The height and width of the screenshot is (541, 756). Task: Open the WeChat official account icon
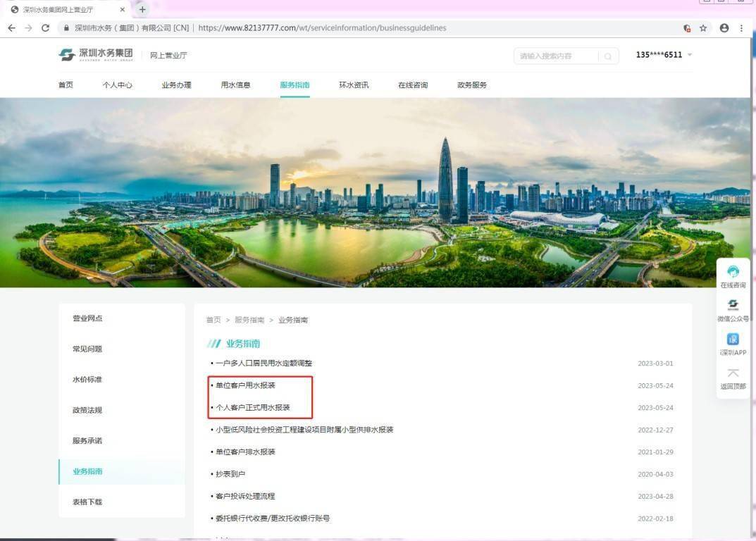click(x=733, y=306)
